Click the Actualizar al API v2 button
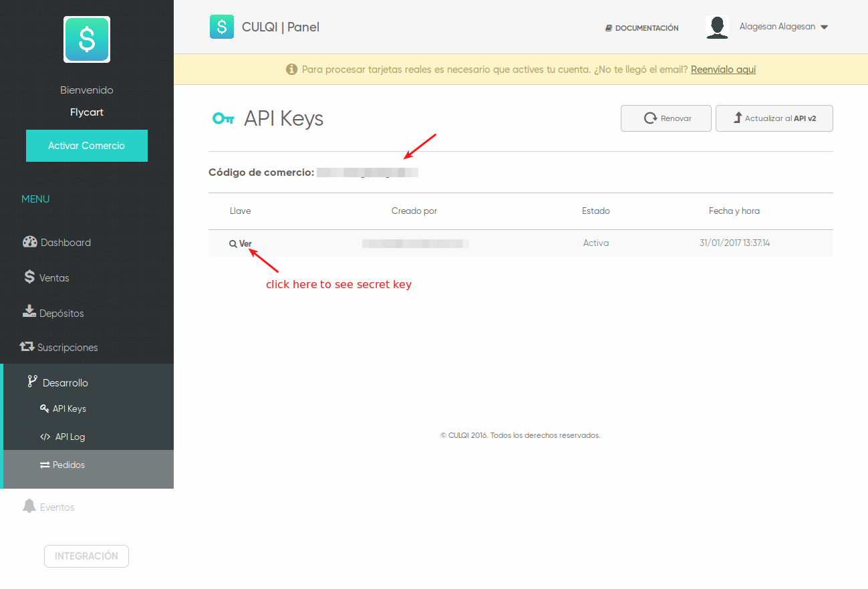The image size is (868, 589). coord(774,118)
